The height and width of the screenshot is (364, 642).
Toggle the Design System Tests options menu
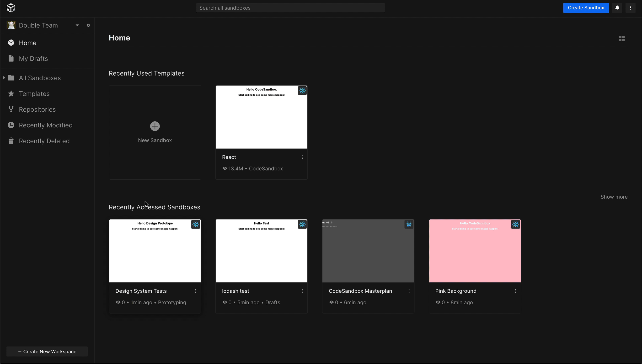[x=196, y=291]
